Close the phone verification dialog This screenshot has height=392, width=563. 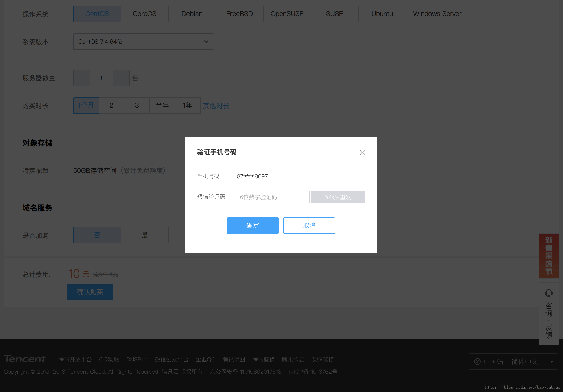tap(362, 152)
